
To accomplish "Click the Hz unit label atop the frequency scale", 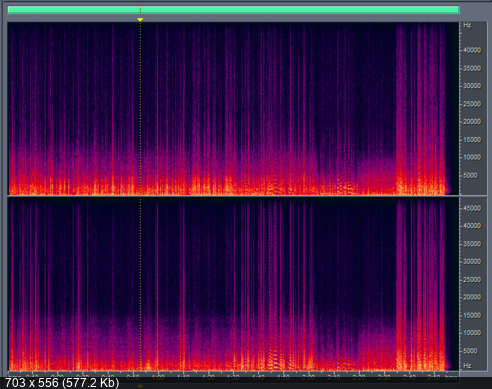I will [x=467, y=25].
